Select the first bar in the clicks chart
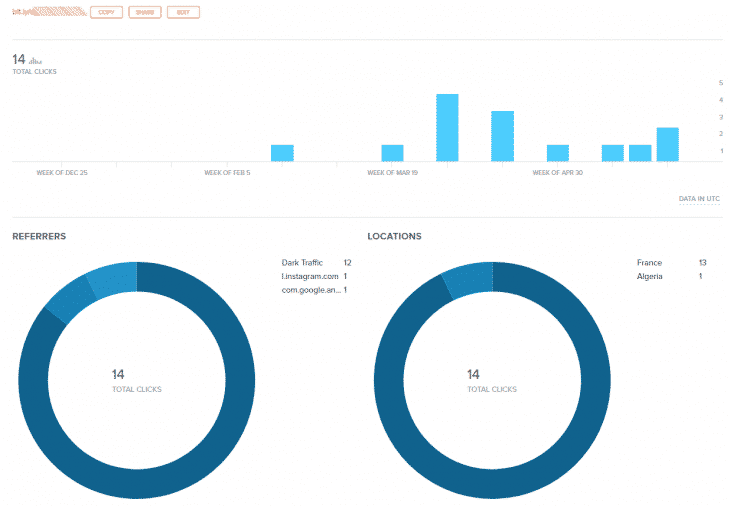The image size is (730, 506). [282, 153]
